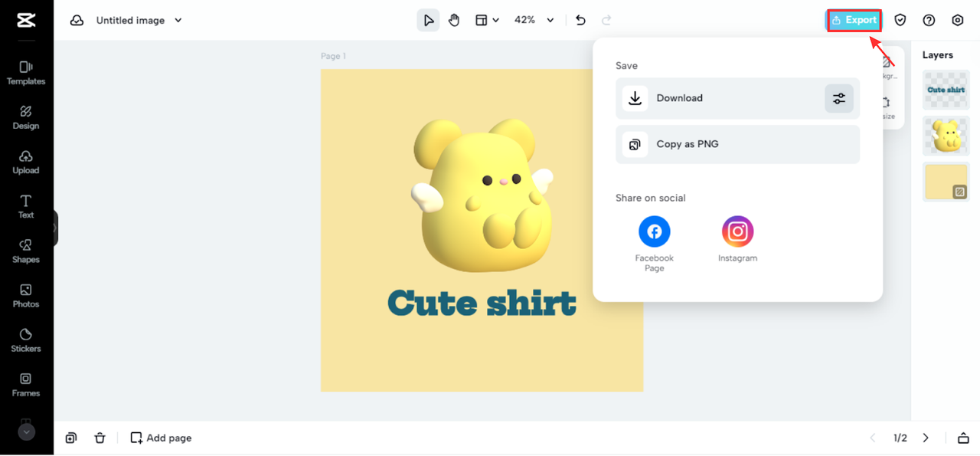
Task: Select the Cute shirt text layer thumbnail
Action: coord(946,90)
